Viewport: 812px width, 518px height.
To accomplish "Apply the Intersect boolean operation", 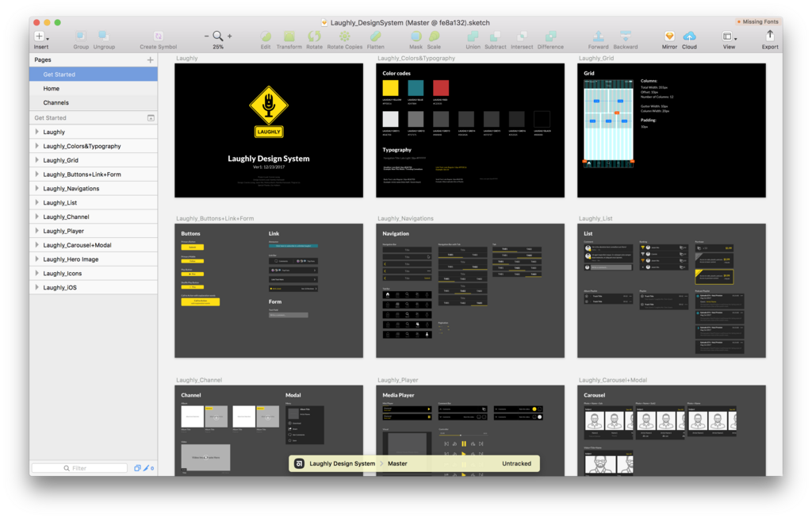I will point(522,36).
